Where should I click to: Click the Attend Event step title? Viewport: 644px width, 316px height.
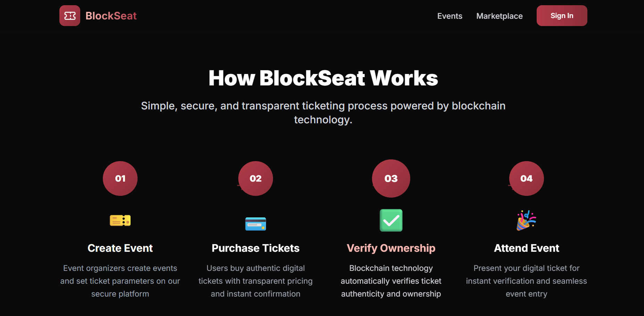tap(526, 248)
